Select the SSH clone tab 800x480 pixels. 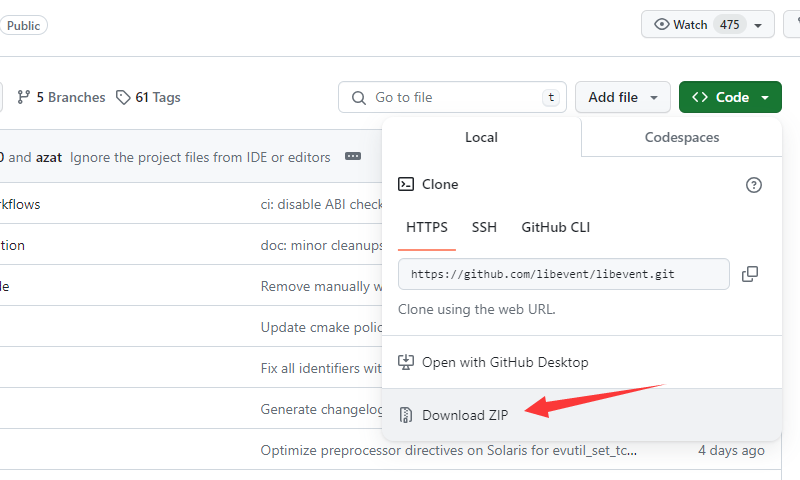pyautogui.click(x=484, y=227)
